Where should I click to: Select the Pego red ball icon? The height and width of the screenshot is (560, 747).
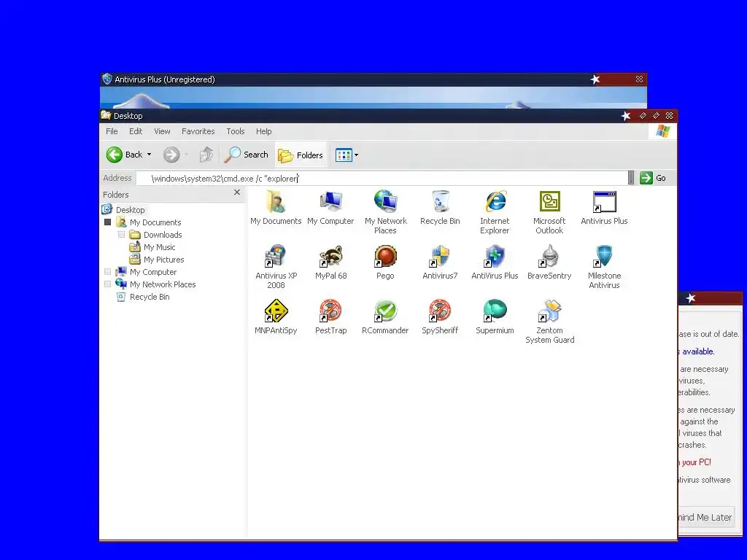click(385, 256)
